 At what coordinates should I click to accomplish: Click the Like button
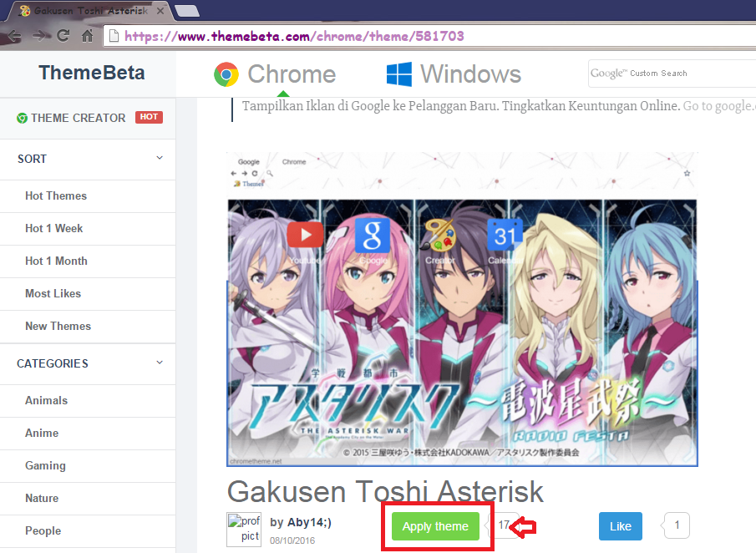pyautogui.click(x=620, y=526)
